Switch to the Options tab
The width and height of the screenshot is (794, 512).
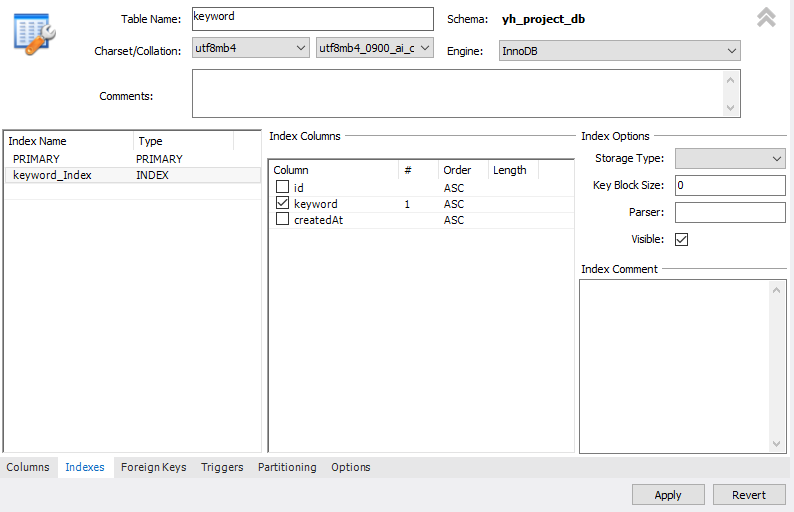(350, 467)
